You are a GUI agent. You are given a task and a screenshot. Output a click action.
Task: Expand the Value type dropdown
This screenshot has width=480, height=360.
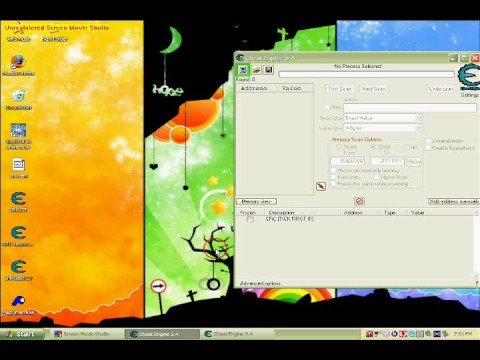[383, 128]
